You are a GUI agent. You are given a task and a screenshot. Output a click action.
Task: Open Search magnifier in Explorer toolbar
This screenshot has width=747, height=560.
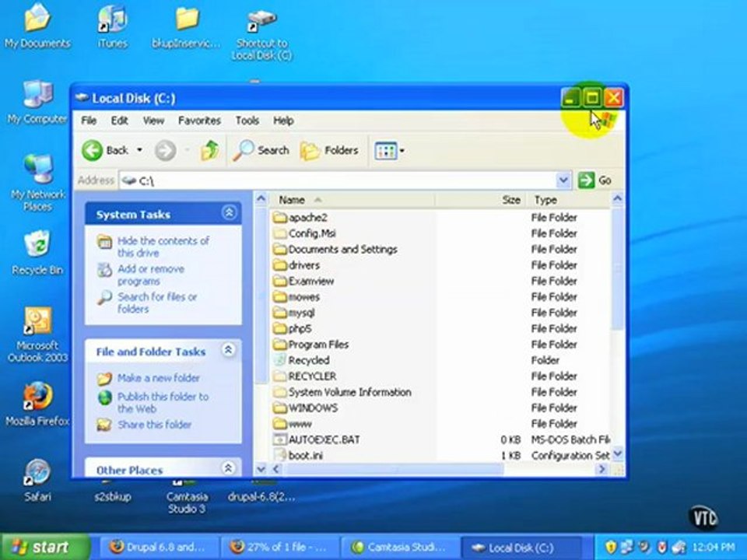tap(261, 150)
